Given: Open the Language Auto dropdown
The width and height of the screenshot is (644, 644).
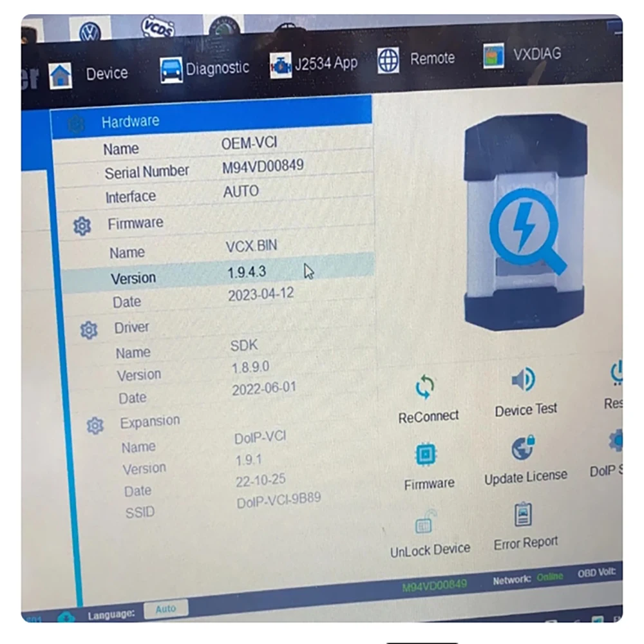Looking at the screenshot, I should [x=166, y=609].
